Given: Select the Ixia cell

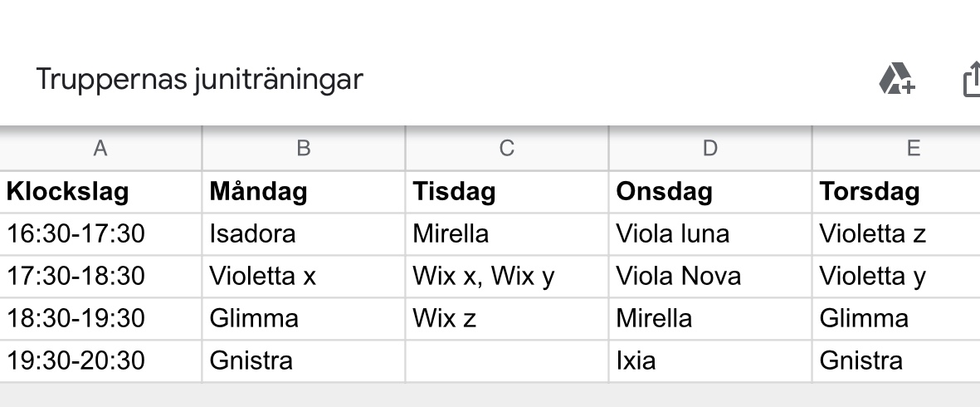Looking at the screenshot, I should (710, 361).
